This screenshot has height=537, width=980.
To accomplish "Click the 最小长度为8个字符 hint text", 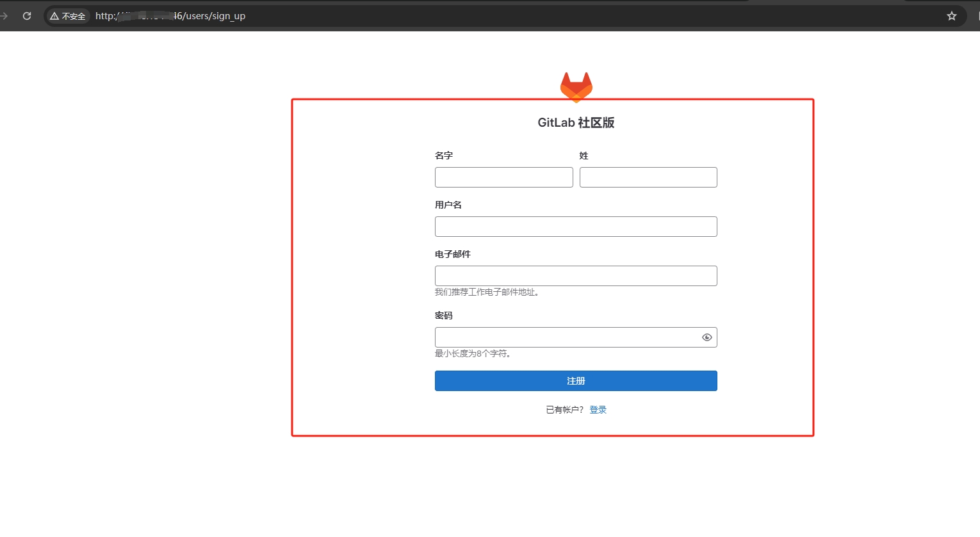I will [473, 353].
